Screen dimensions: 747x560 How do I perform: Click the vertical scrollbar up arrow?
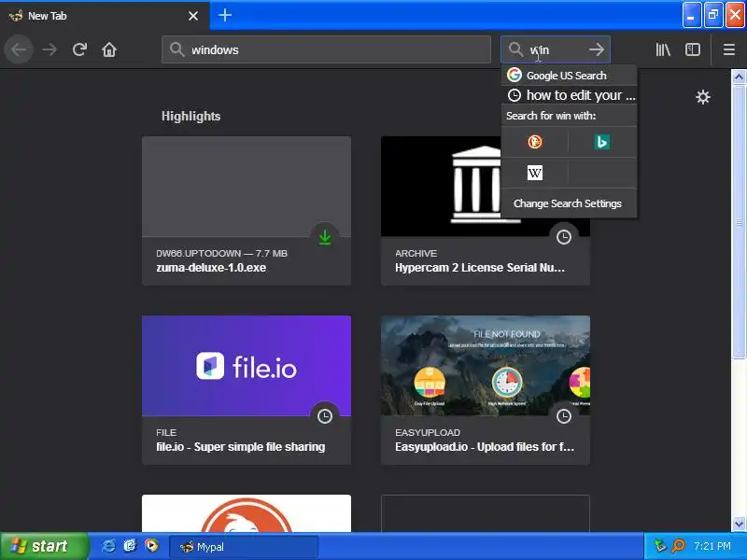pos(739,77)
